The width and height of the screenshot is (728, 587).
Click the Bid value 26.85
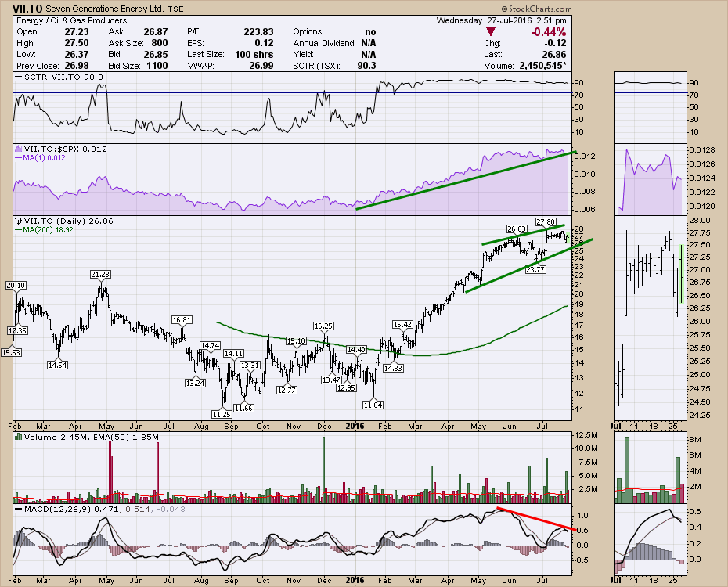pos(156,54)
